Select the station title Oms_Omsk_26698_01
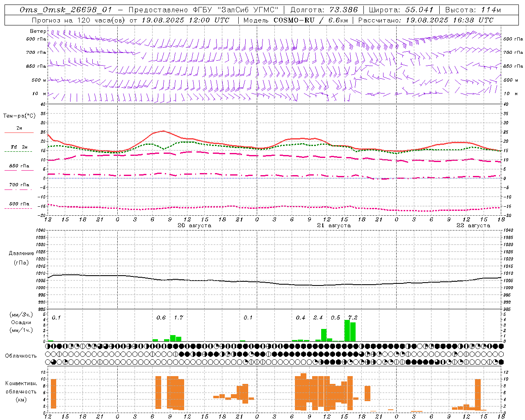This screenshot has height=420, width=525. pos(66,10)
